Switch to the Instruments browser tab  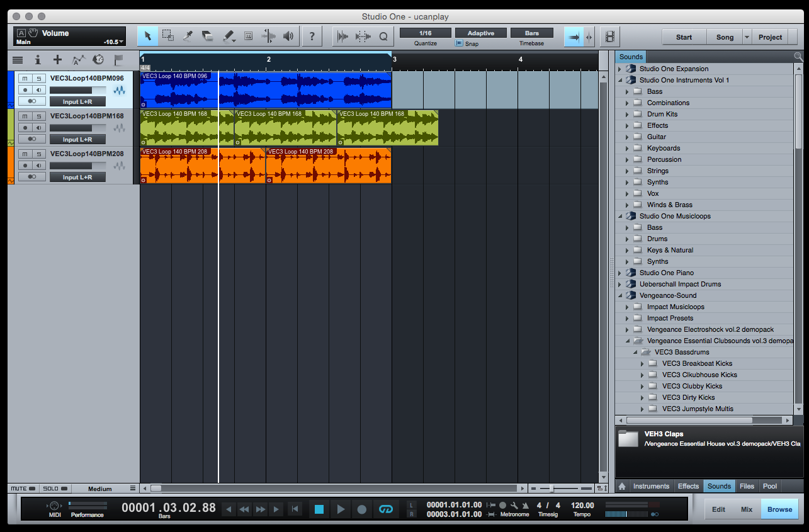[651, 486]
